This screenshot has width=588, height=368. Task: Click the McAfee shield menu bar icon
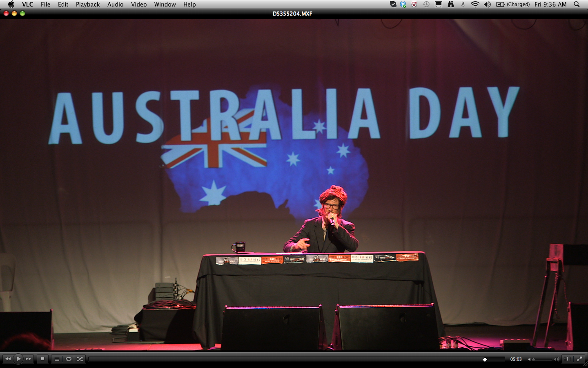pos(414,4)
